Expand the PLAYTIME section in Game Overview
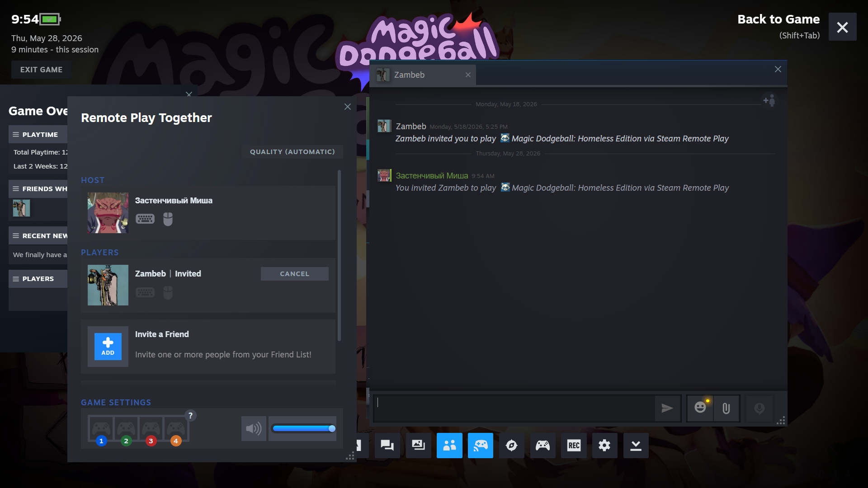This screenshot has height=488, width=868. coord(38,135)
